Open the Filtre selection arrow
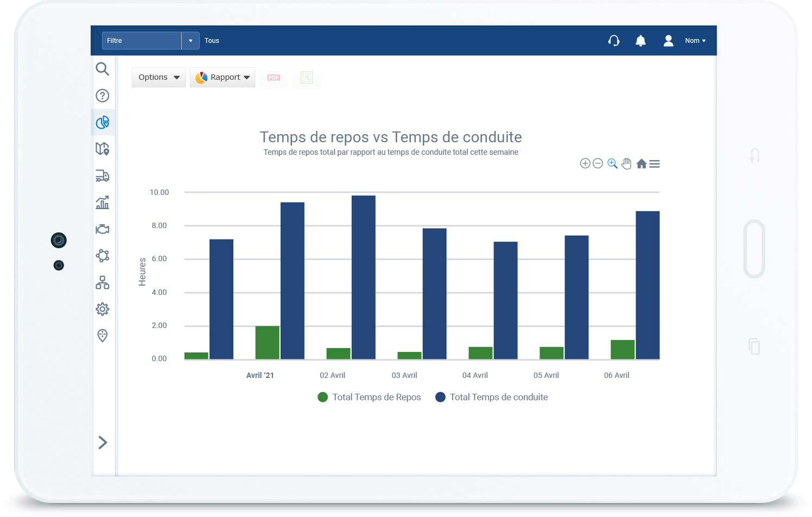The image size is (812, 517). pos(191,40)
